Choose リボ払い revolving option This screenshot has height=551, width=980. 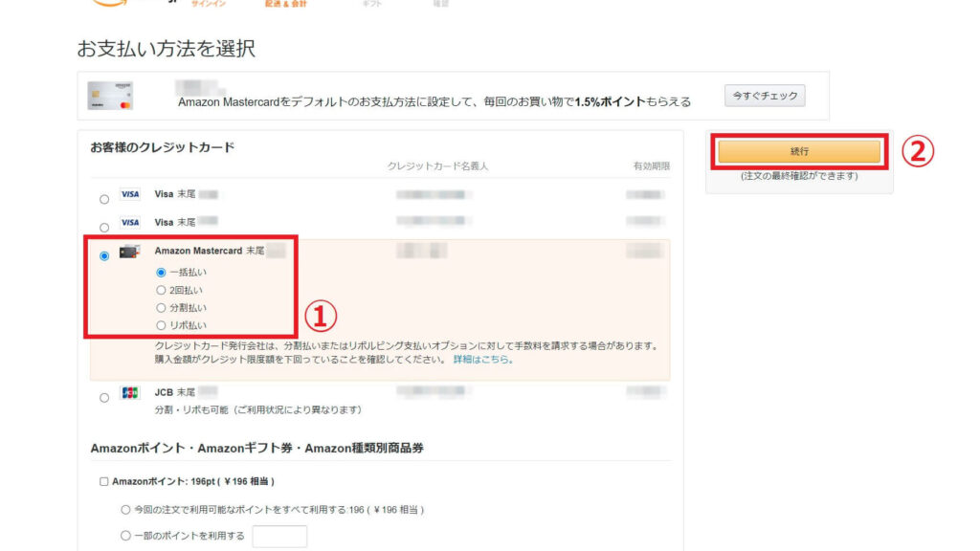(x=161, y=325)
